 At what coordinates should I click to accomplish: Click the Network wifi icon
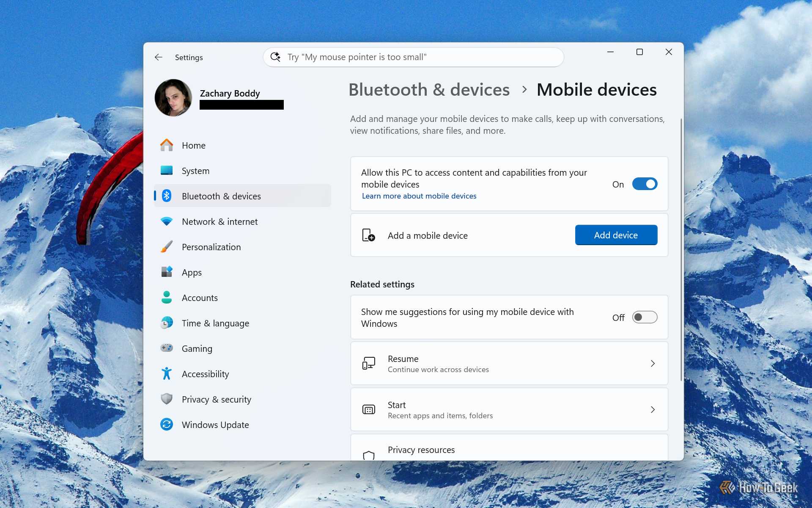pyautogui.click(x=167, y=221)
